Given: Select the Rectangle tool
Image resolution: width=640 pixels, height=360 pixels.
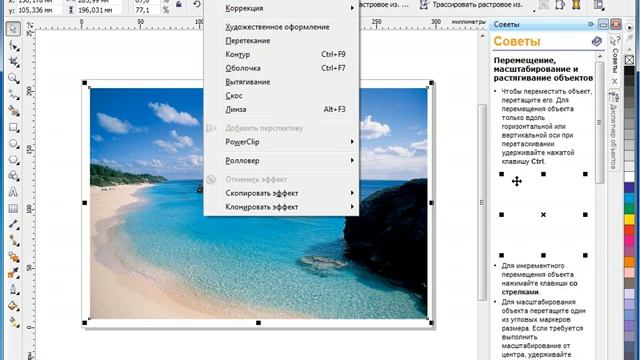Looking at the screenshot, I should [x=13, y=127].
